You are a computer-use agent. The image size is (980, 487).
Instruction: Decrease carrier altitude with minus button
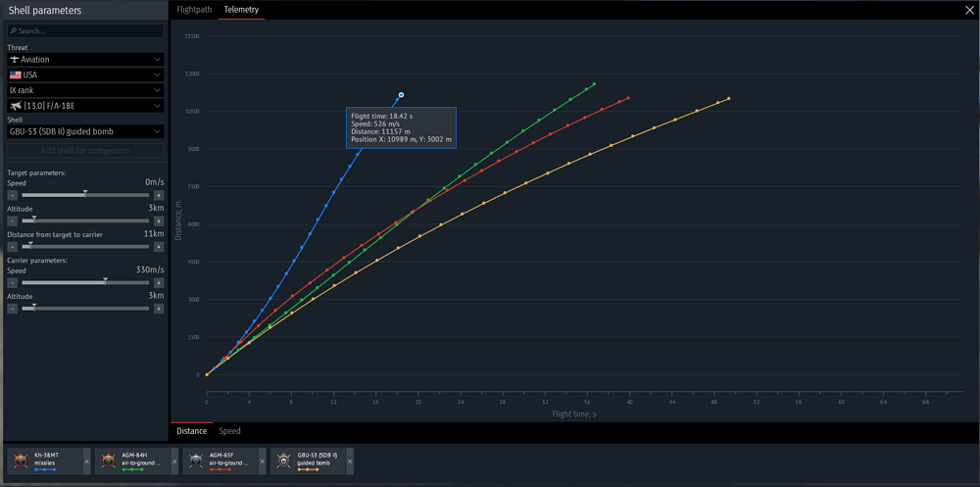point(12,309)
